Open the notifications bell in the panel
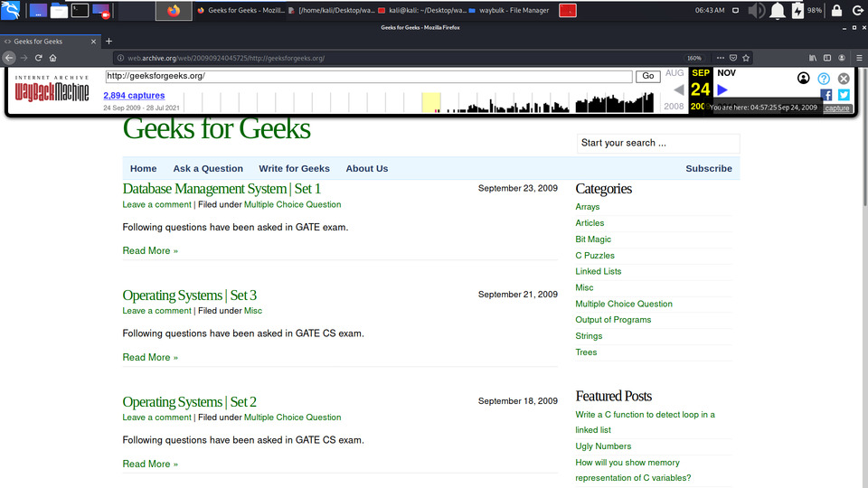Image resolution: width=868 pixels, height=488 pixels. click(778, 11)
